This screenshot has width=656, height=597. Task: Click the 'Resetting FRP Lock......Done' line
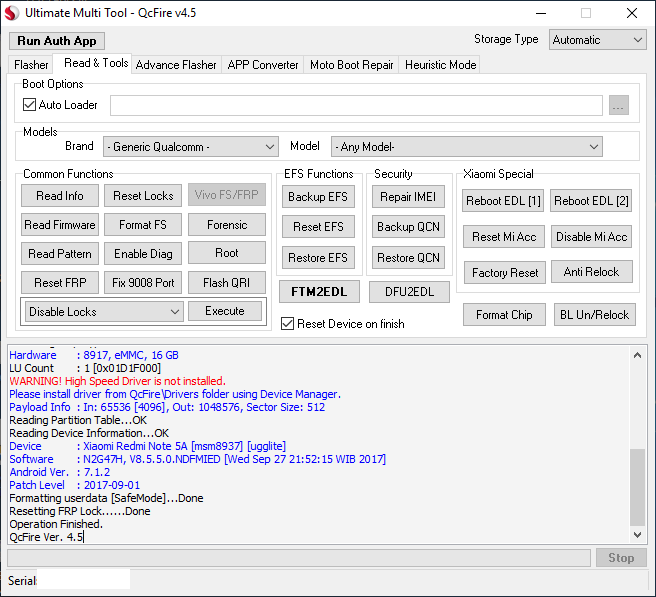(x=79, y=511)
